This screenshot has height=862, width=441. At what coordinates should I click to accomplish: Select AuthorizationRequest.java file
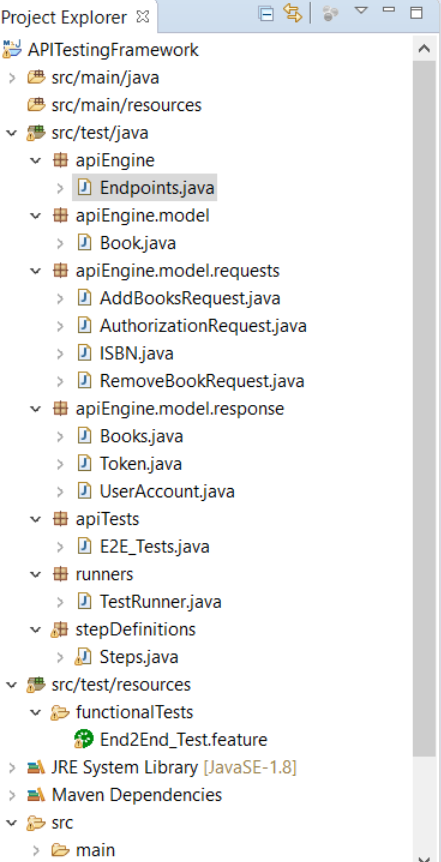203,326
